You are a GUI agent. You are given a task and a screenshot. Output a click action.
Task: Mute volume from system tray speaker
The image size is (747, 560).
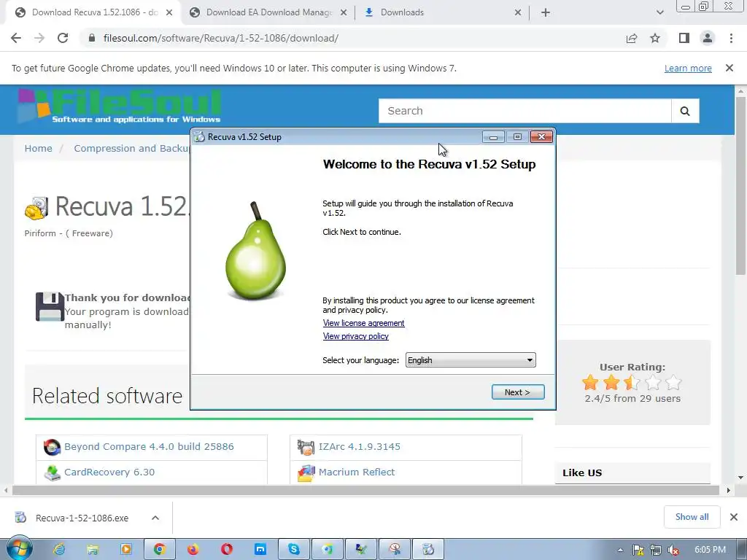pyautogui.click(x=673, y=550)
